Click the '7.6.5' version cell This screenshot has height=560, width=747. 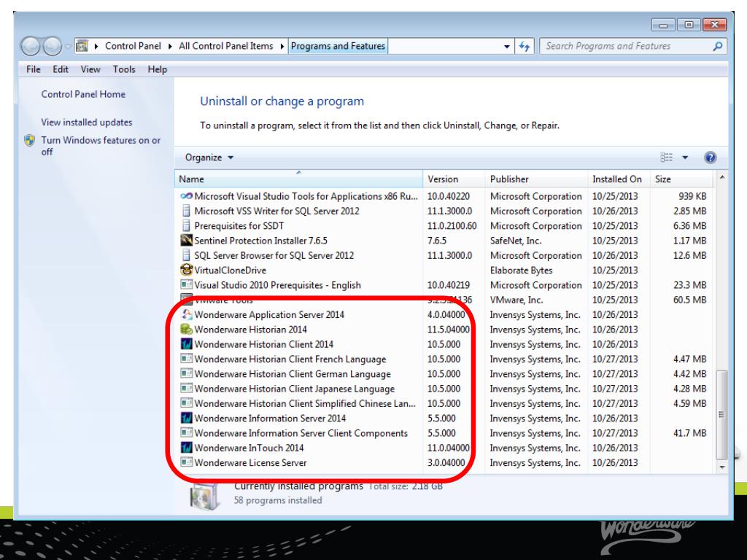437,241
